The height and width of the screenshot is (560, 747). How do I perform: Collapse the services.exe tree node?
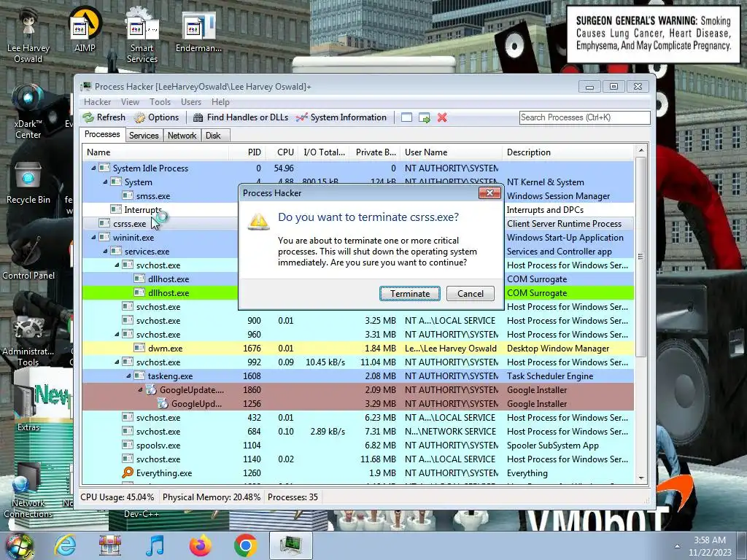pyautogui.click(x=105, y=251)
